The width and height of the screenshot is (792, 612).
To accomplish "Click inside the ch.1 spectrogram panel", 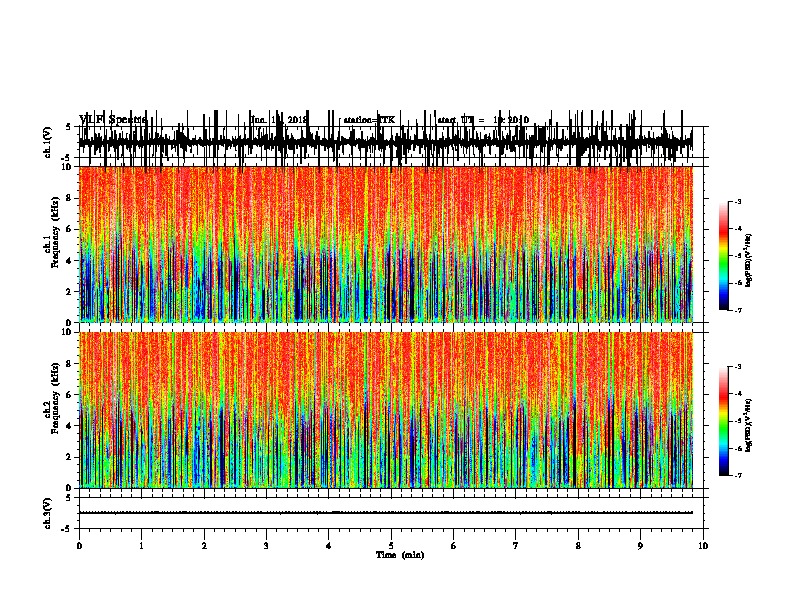I will (386, 244).
